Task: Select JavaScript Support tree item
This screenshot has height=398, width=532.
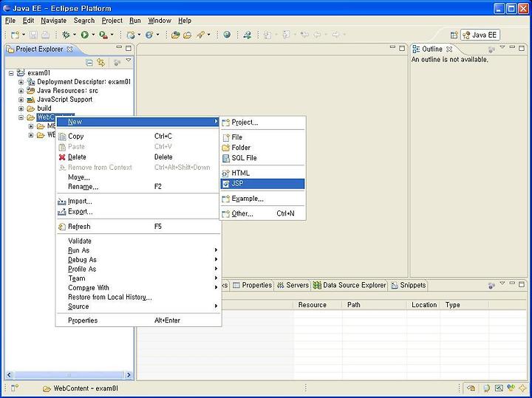Action: [64, 100]
